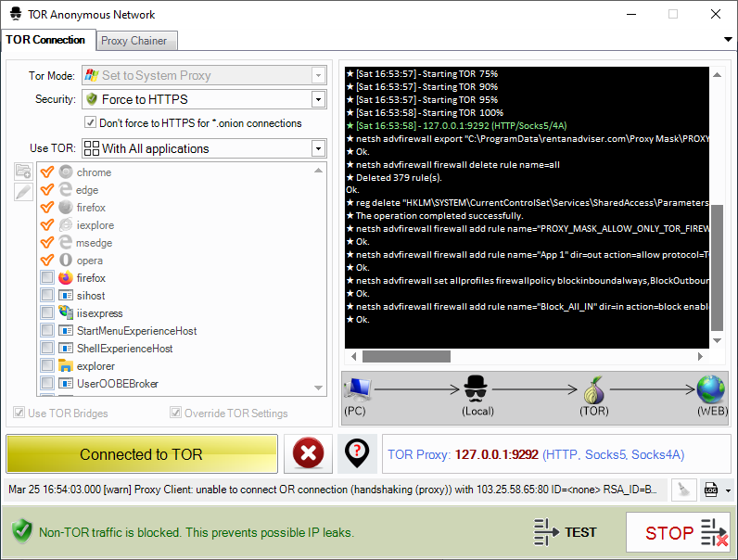This screenshot has height=560, width=738.
Task: Uncheck the msedge application checkmark
Action: click(47, 242)
